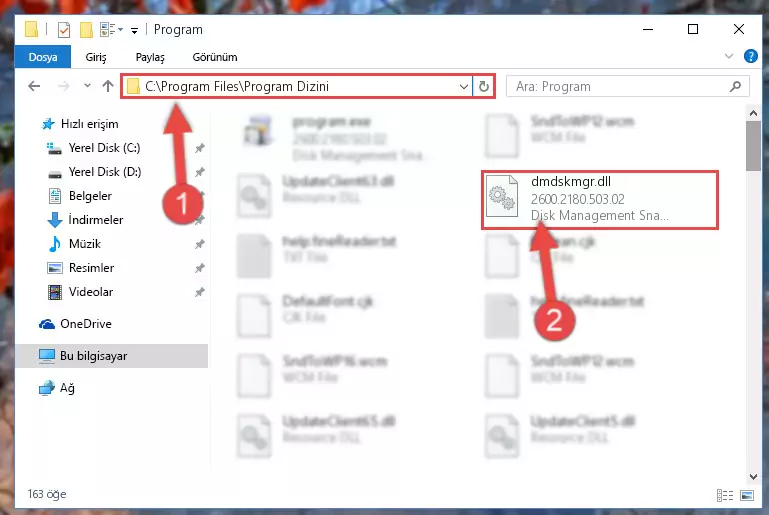
Task: Switch to the Görünüm tab
Action: (215, 57)
